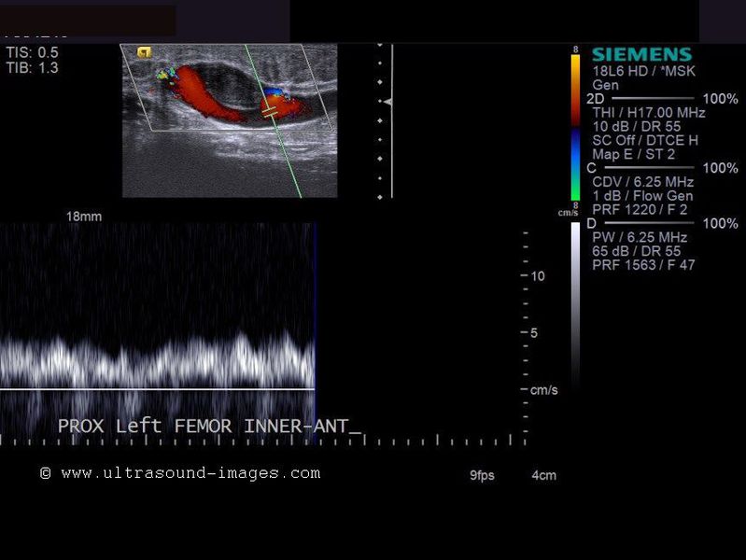Click the 10 mark on the velocity scale
The image size is (746, 560).
click(x=537, y=276)
